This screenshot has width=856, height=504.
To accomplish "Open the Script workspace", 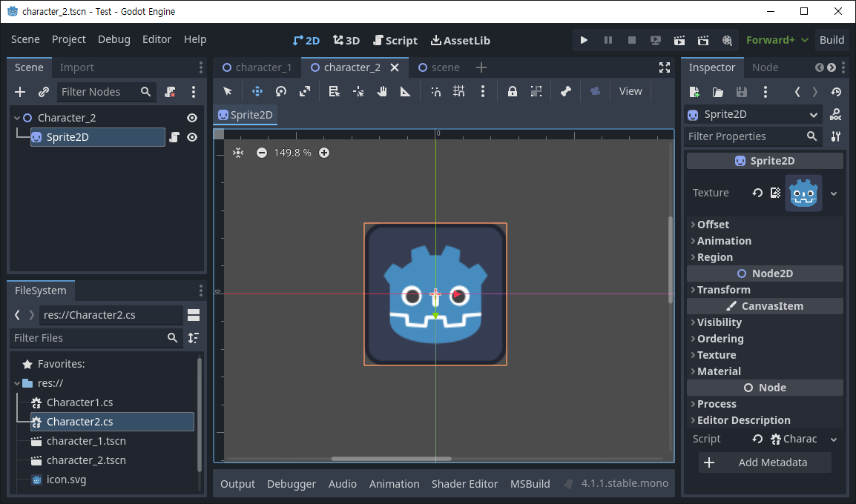I will point(395,40).
